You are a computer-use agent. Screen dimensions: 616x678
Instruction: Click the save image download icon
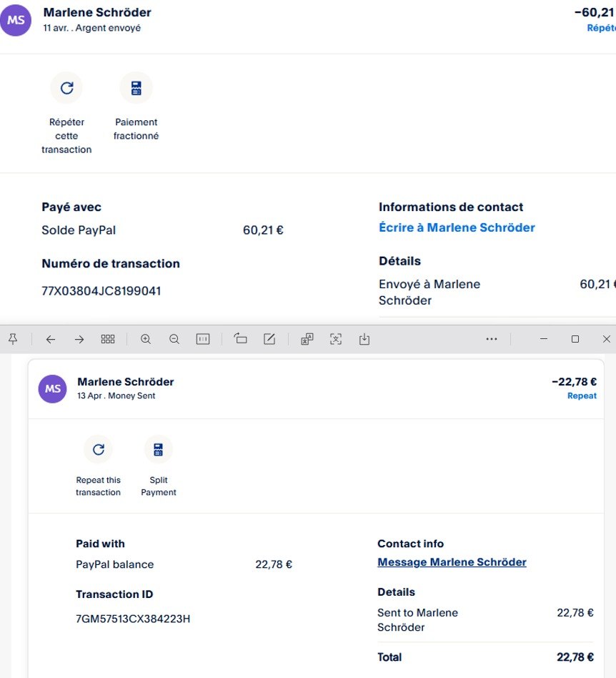364,339
